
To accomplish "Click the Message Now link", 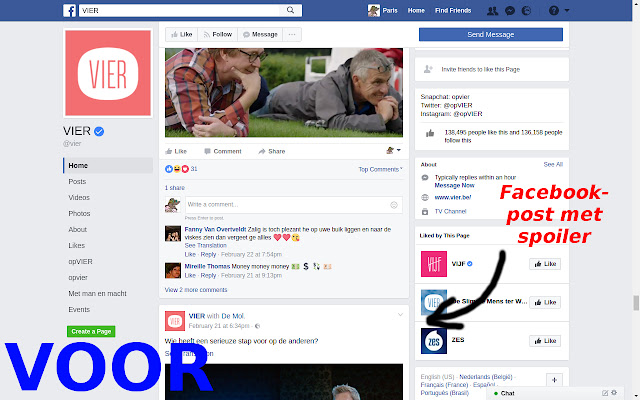I will [454, 185].
